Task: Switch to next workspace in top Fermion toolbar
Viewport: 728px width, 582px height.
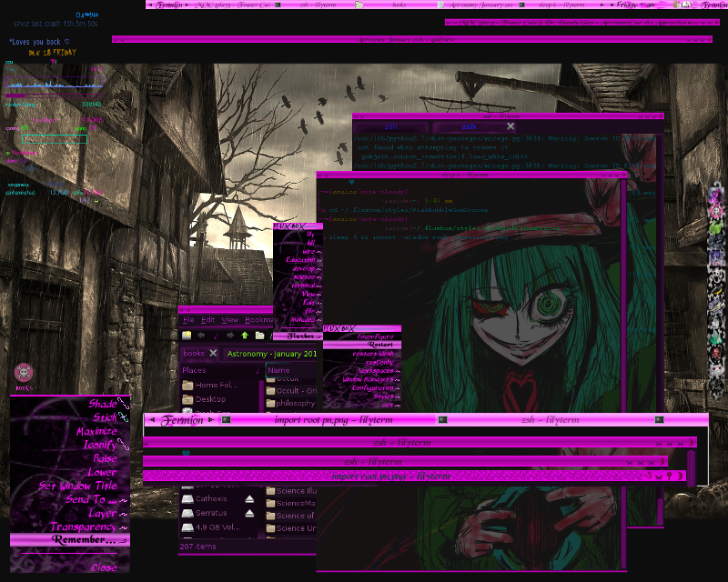Action: coord(187,5)
